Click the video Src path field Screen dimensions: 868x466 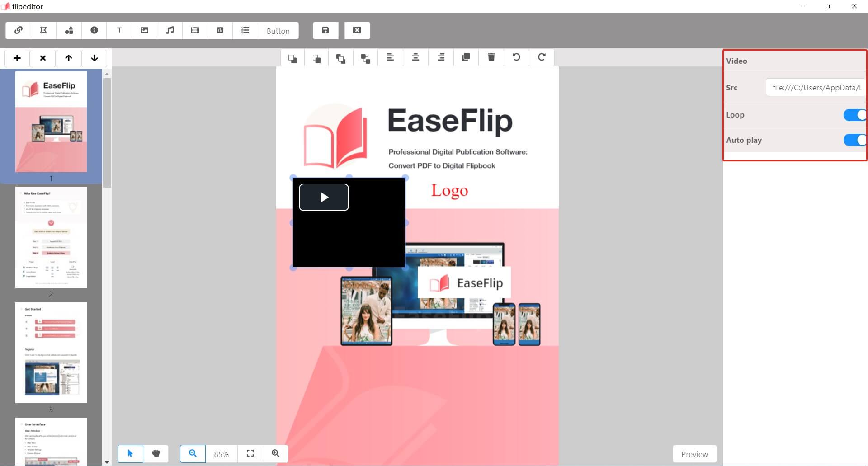click(816, 88)
